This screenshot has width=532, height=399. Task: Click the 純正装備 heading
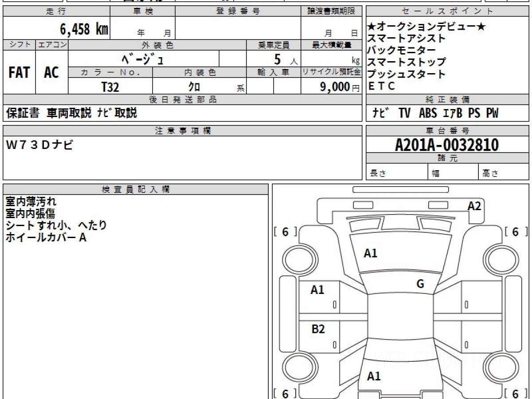[447, 100]
